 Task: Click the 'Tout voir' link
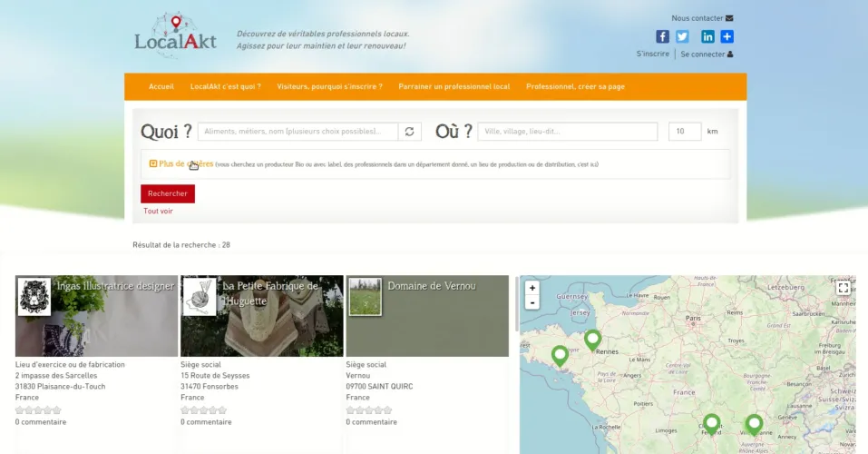(158, 211)
